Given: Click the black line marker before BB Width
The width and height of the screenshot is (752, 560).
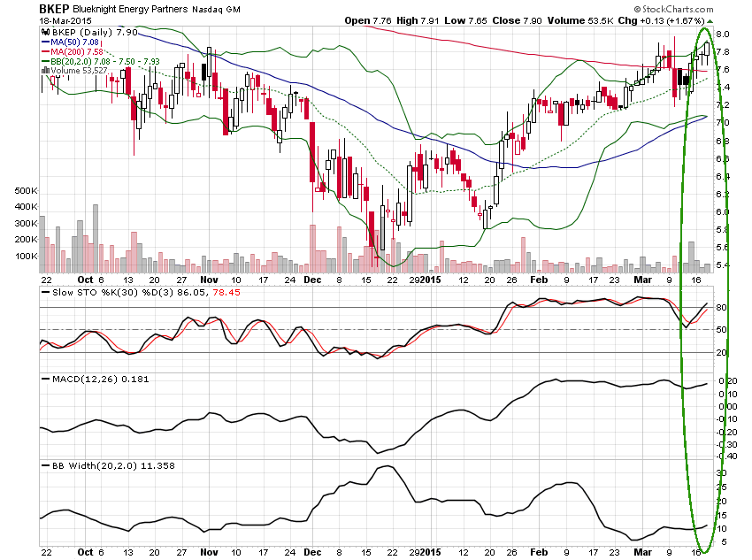Looking at the screenshot, I should point(45,465).
